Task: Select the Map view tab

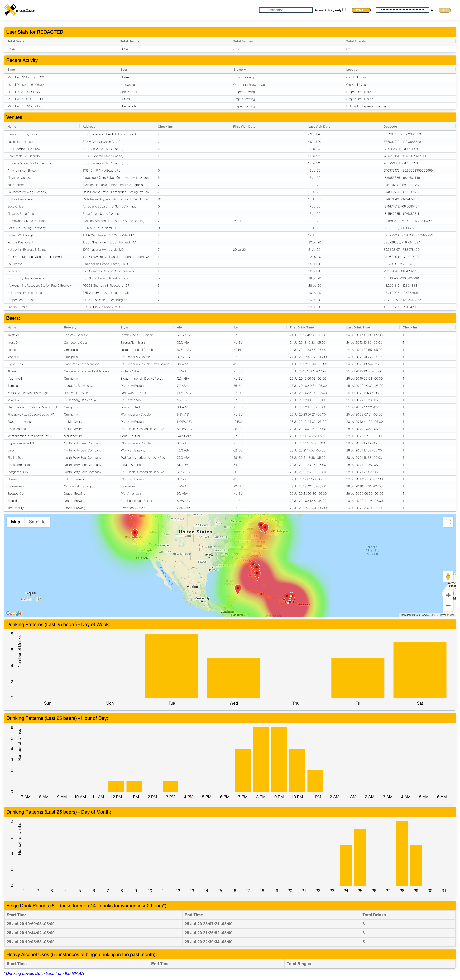Action: pos(16,522)
